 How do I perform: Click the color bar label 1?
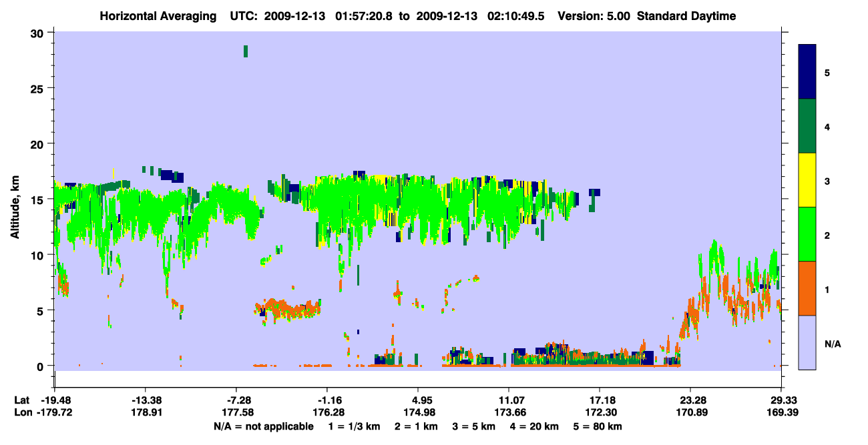click(x=827, y=289)
